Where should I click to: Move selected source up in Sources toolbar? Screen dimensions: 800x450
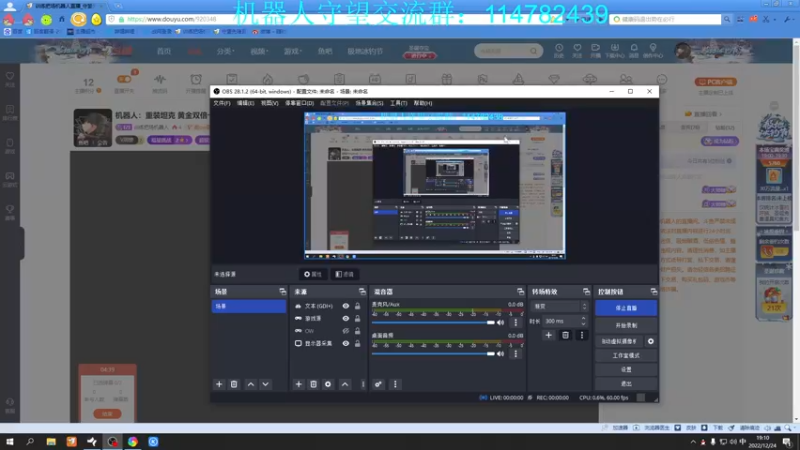coord(345,384)
